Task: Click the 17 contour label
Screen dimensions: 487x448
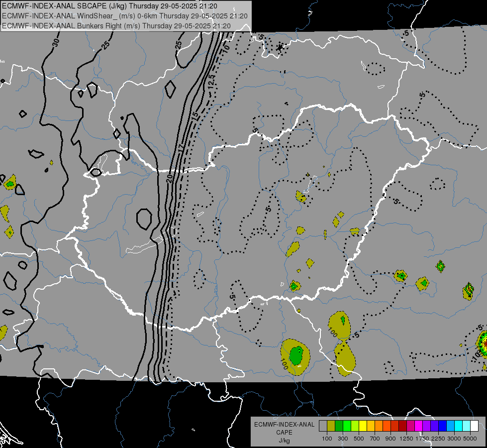Action: point(182,147)
